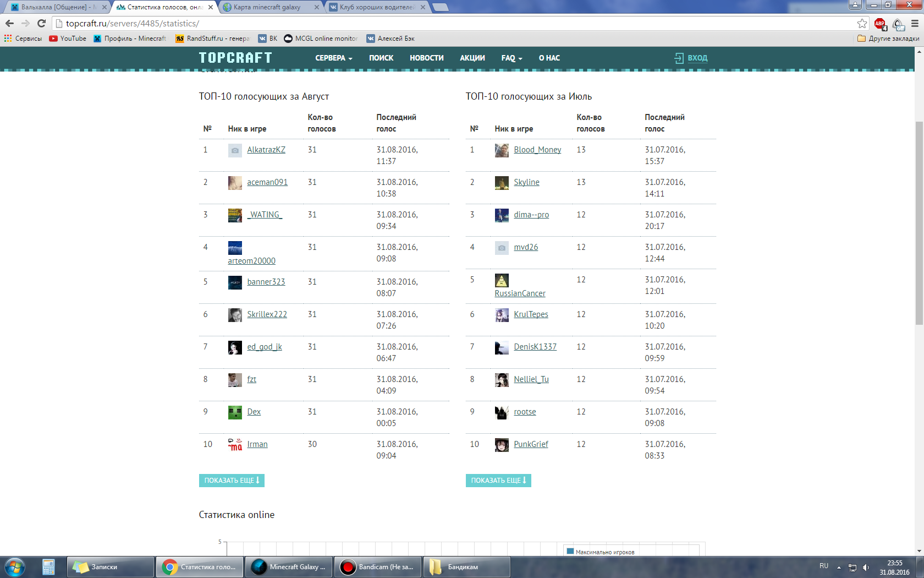Click the network tray icon

(853, 568)
